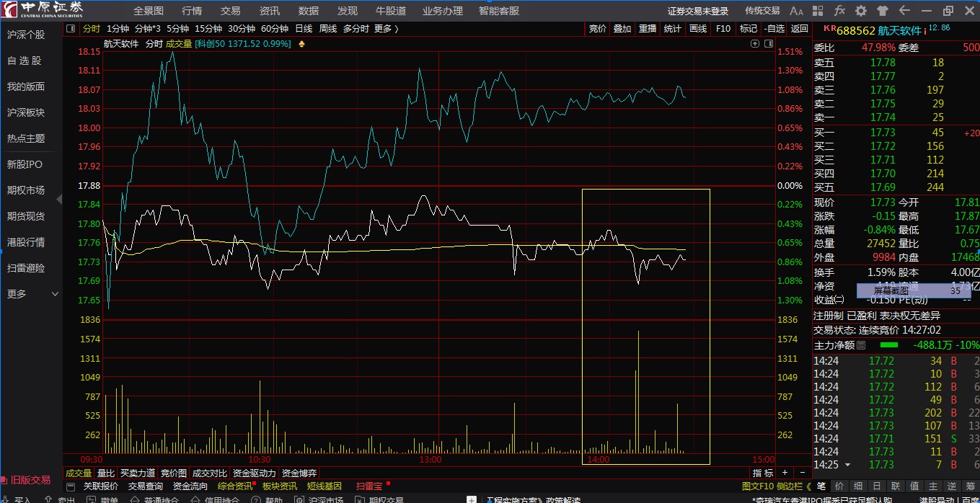Click the small icon left of 分时 period tabs
Image resolution: width=980 pixels, height=503 pixels.
(71, 29)
